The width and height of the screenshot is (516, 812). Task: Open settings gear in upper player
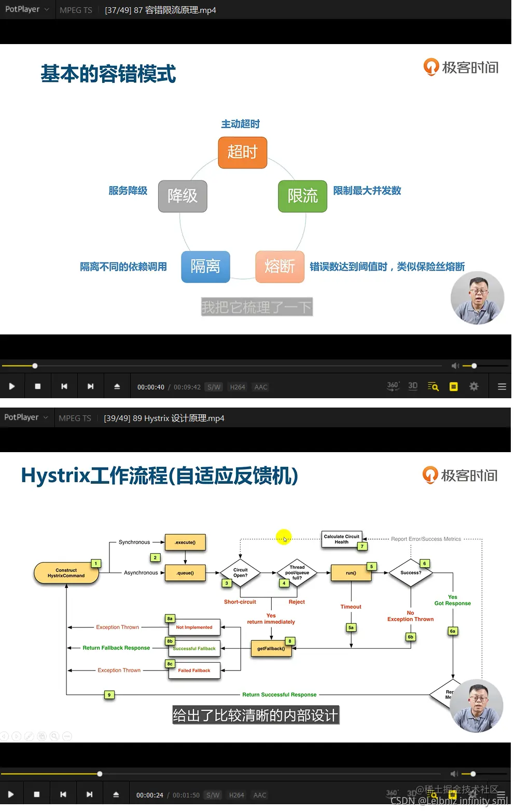coord(474,386)
